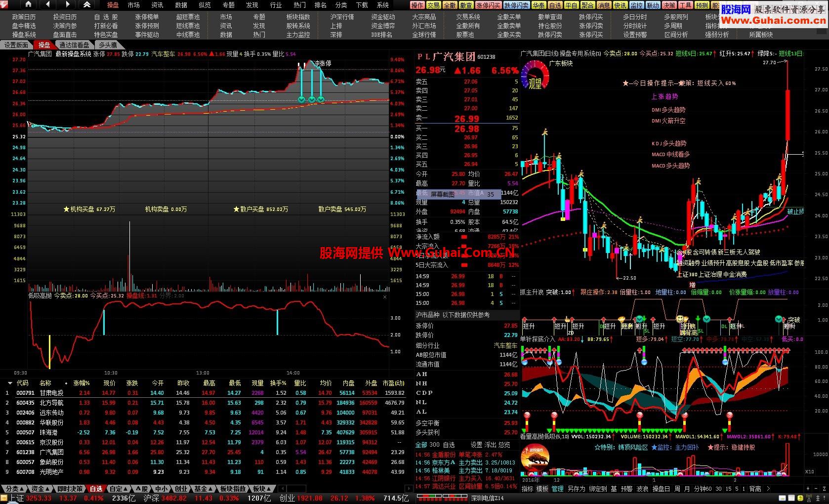Click the 涨停榜单 link
The image size is (829, 504).
coord(147,17)
